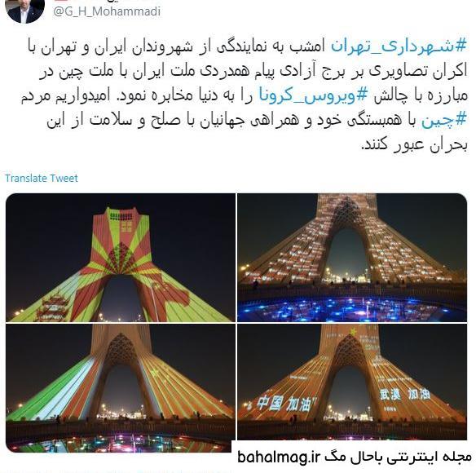
Task: Open the #شهرداری_تهران hashtag
Action: [x=399, y=46]
